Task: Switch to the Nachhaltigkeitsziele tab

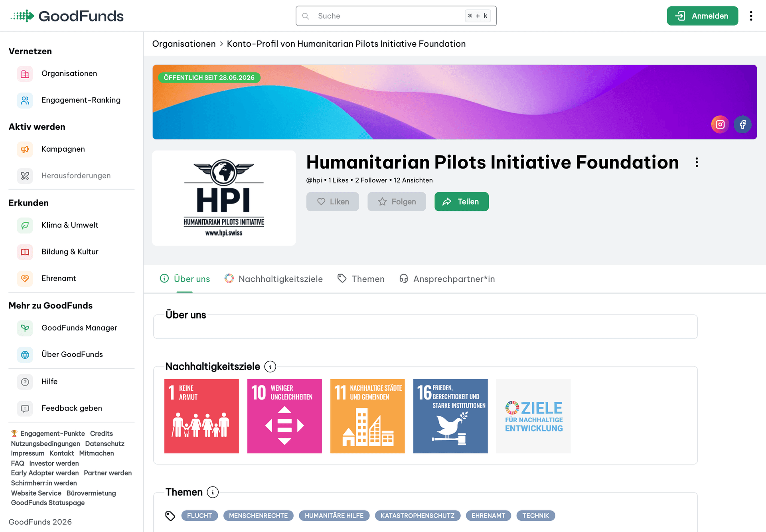Action: pos(273,279)
